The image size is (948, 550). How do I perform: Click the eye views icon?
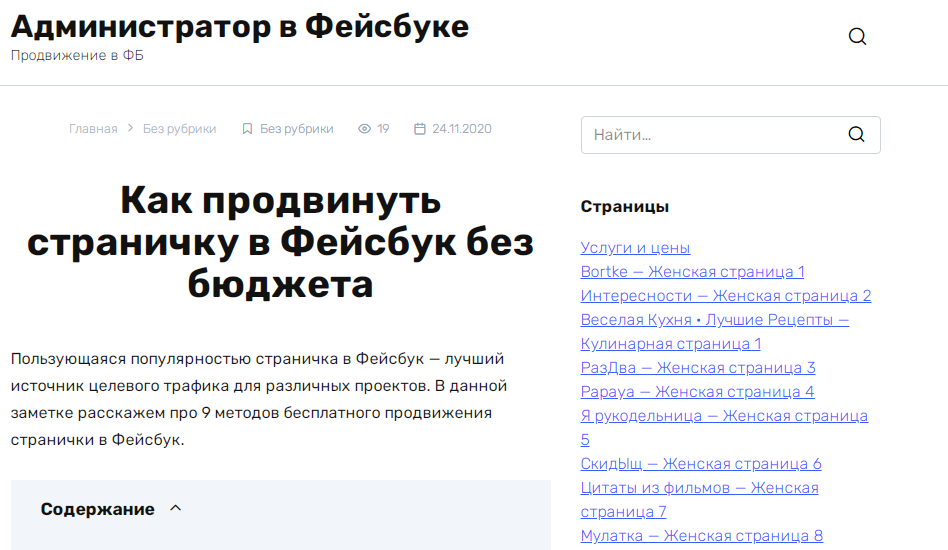click(x=364, y=129)
